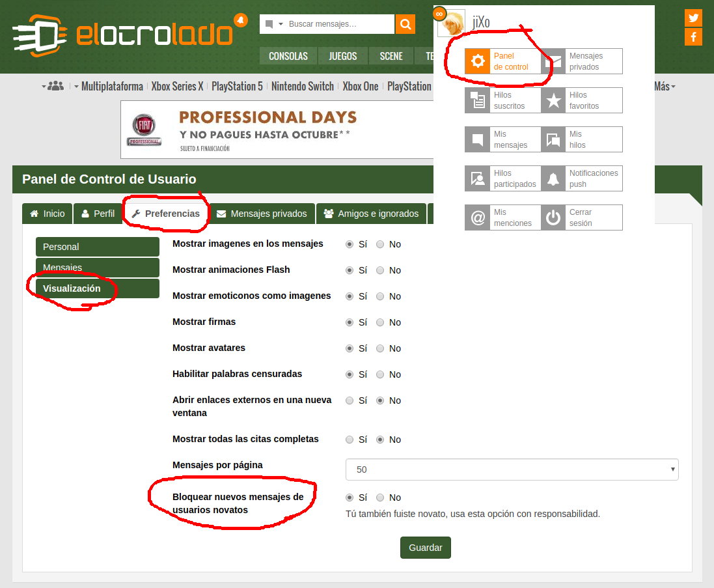Select No for Mostrar animaciones Flash
This screenshot has height=588, width=714.
coord(380,270)
